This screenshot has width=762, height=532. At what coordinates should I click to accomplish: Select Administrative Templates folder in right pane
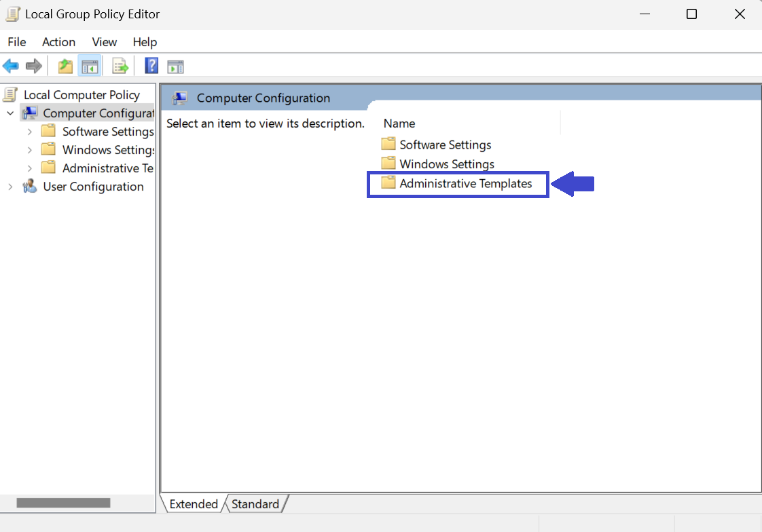(465, 184)
